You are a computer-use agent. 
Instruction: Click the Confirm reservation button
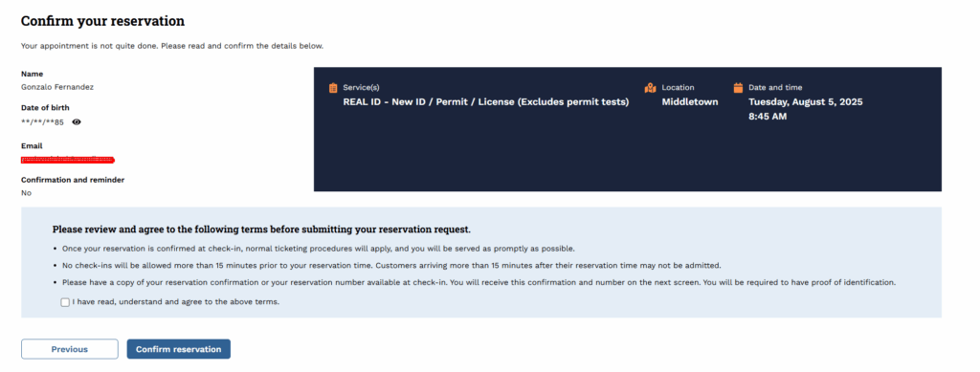point(178,349)
